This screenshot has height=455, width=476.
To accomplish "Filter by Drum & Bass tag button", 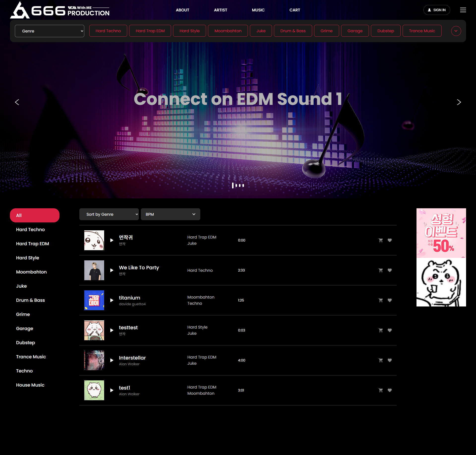I will [x=293, y=31].
